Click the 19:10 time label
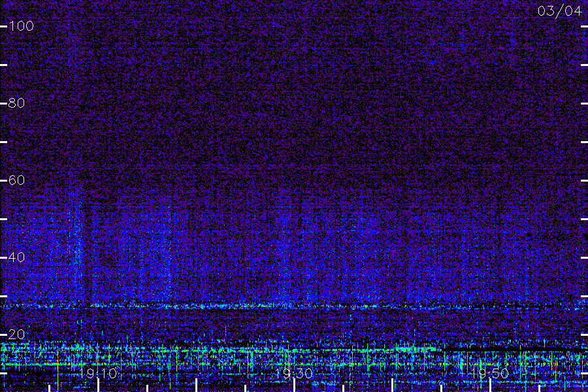The width and height of the screenshot is (588, 392). [98, 373]
